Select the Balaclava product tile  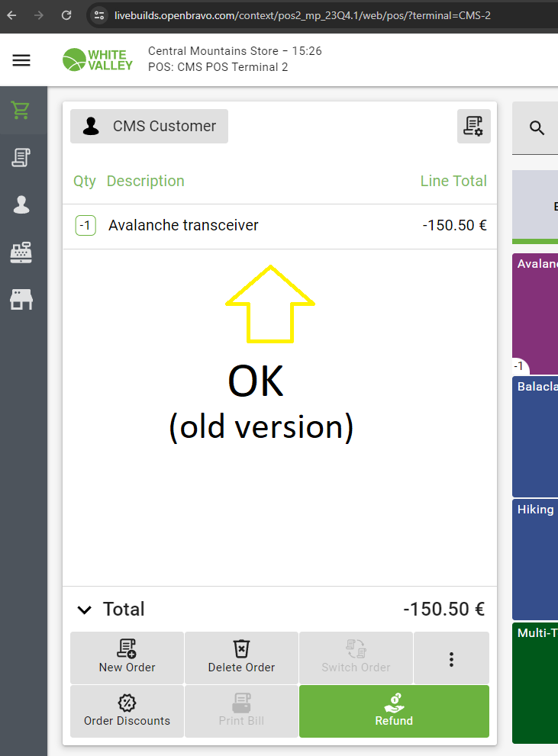click(x=535, y=437)
